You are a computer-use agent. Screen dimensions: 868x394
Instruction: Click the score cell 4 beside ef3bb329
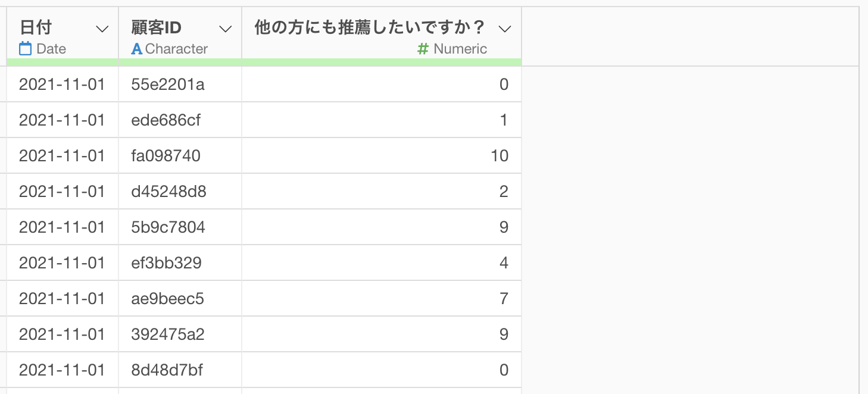pyautogui.click(x=382, y=263)
